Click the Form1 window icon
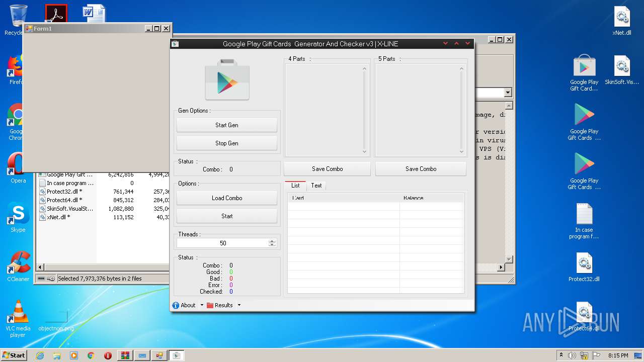The height and width of the screenshot is (362, 644). [x=29, y=29]
